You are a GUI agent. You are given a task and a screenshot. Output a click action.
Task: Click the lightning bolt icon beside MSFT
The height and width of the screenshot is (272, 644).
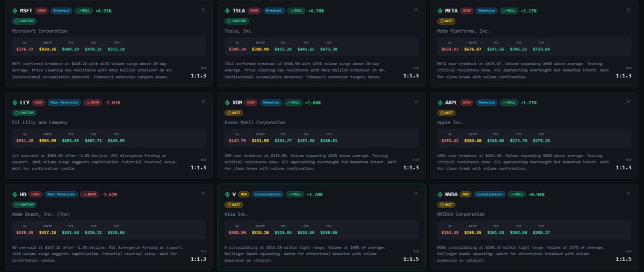tap(15, 11)
